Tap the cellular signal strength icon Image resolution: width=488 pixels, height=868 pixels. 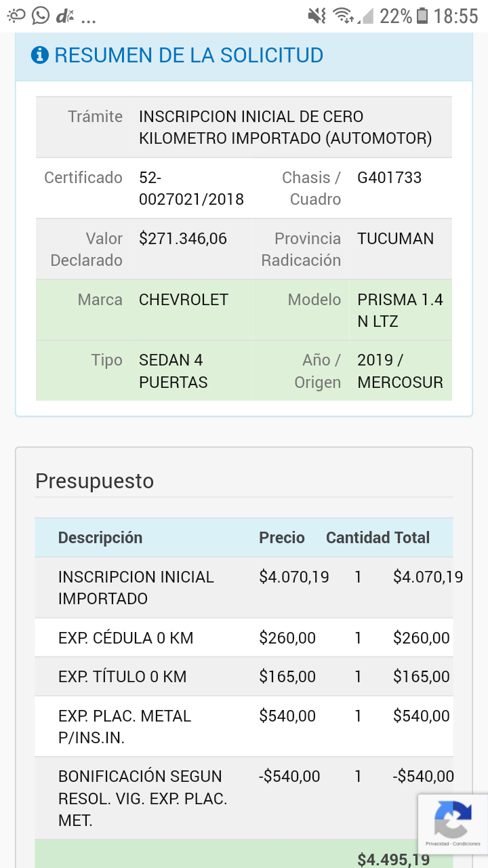click(367, 16)
